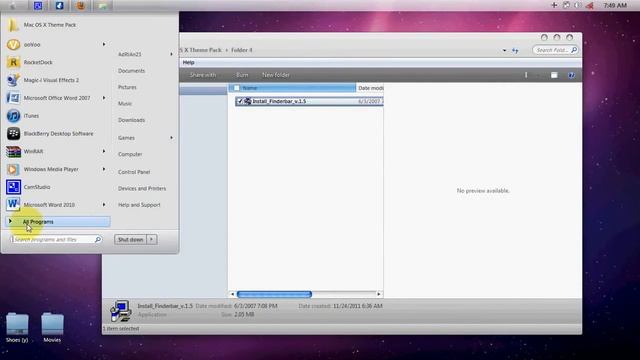Open WinRAR from the Start menu
Screen dimensions: 640x360
pyautogui.click(x=33, y=151)
